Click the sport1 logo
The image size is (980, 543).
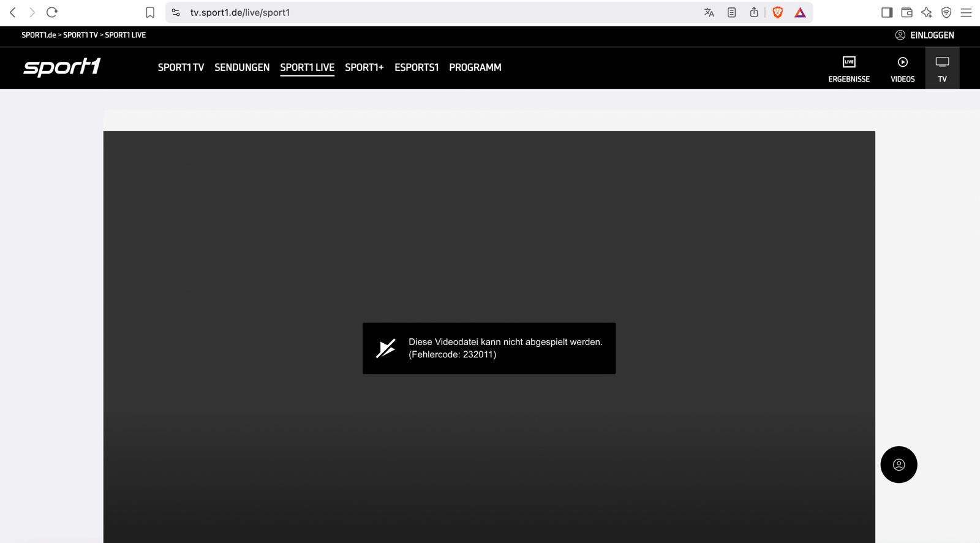[x=62, y=67]
